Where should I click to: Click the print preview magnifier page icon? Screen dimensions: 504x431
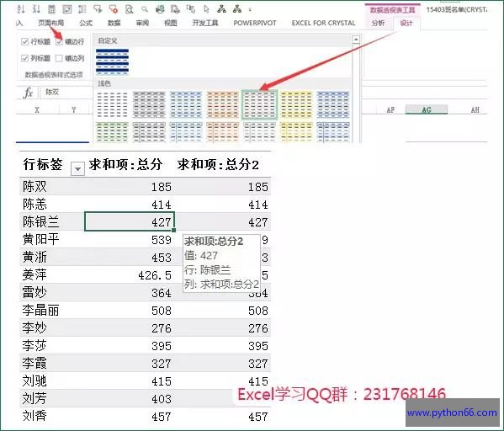pyautogui.click(x=130, y=9)
